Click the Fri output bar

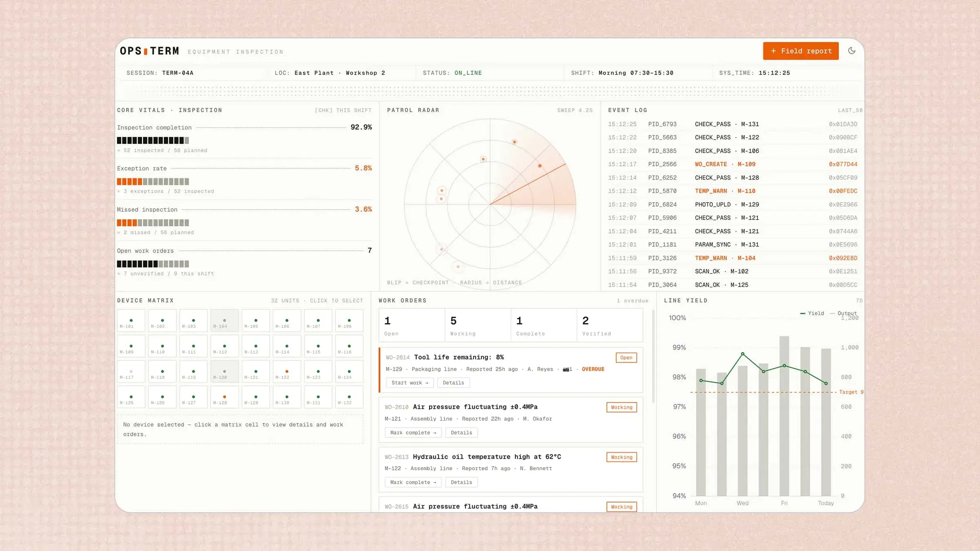pos(784,416)
